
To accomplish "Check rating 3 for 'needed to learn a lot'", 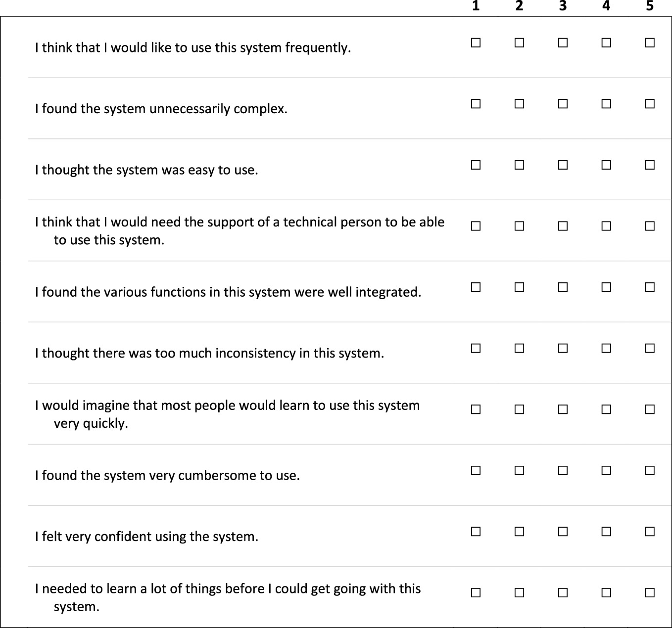I will tap(563, 592).
